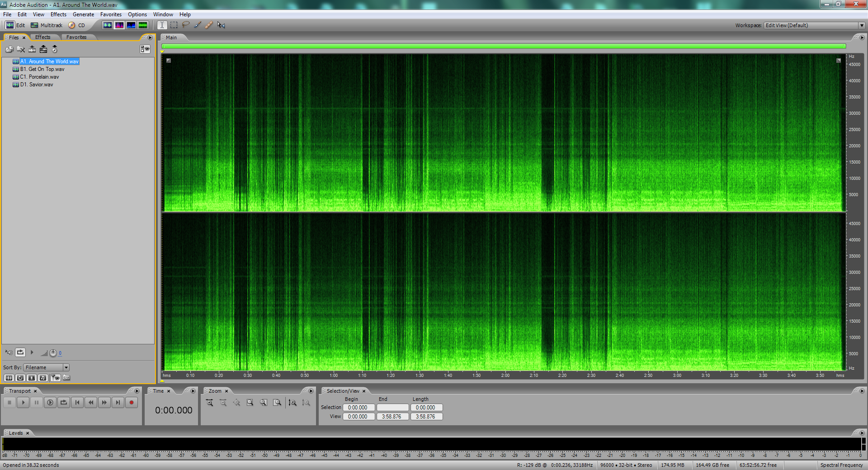Switch to Edit view
The width and height of the screenshot is (868, 470).
coord(15,25)
